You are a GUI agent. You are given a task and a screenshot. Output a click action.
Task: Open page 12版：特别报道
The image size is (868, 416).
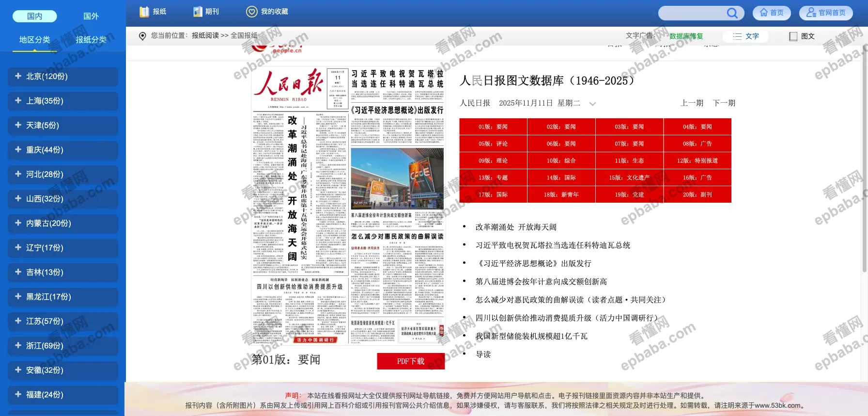tap(697, 160)
